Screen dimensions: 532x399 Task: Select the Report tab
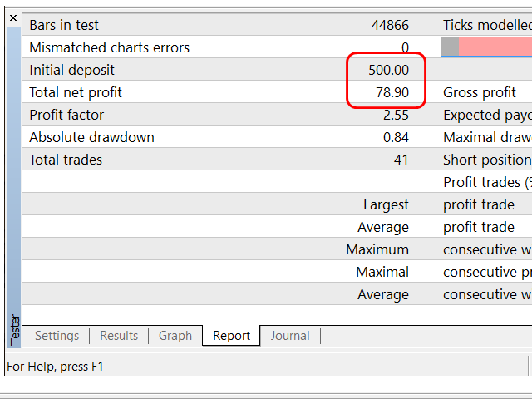click(231, 336)
